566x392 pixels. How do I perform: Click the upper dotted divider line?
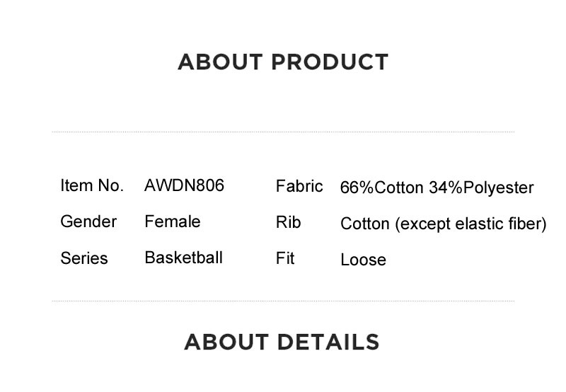(283, 132)
